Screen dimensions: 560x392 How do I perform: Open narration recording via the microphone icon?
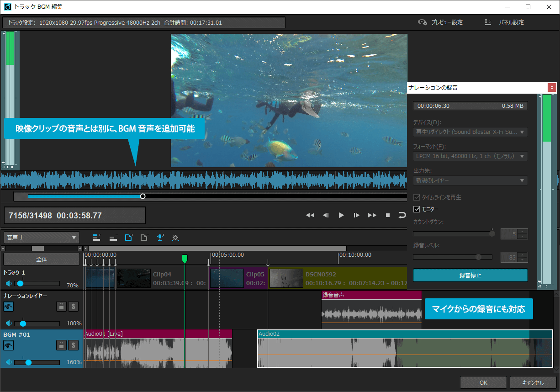pyautogui.click(x=160, y=238)
